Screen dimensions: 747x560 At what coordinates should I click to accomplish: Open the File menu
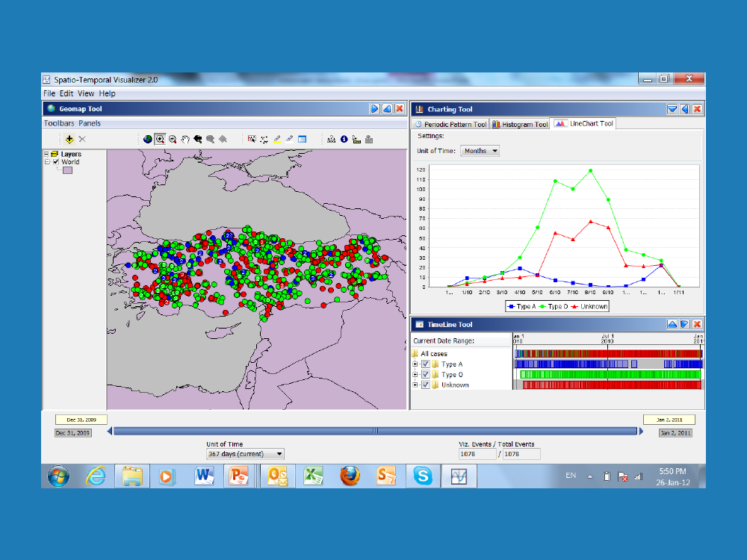(x=49, y=93)
